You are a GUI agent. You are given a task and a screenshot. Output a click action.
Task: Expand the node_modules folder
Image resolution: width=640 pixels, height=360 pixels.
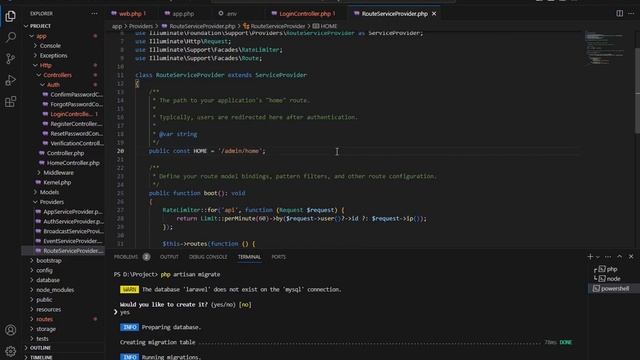[55, 290]
